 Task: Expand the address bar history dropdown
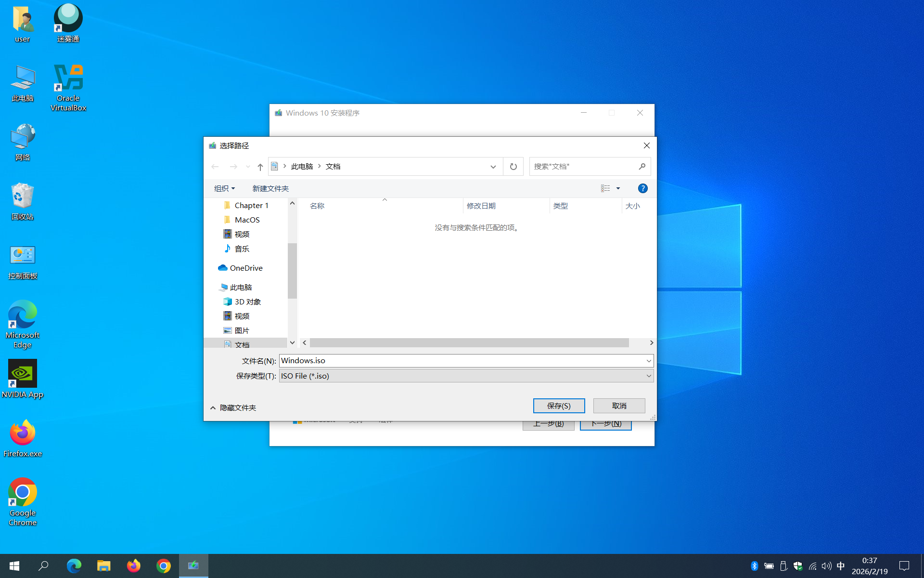click(x=493, y=167)
